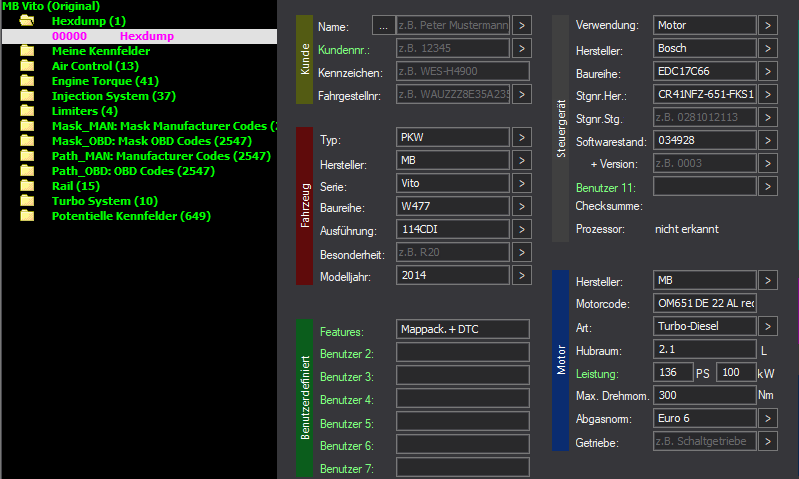Open the Path_OBD folder icon
Viewport: 799px width, 479px height.
coord(27,171)
